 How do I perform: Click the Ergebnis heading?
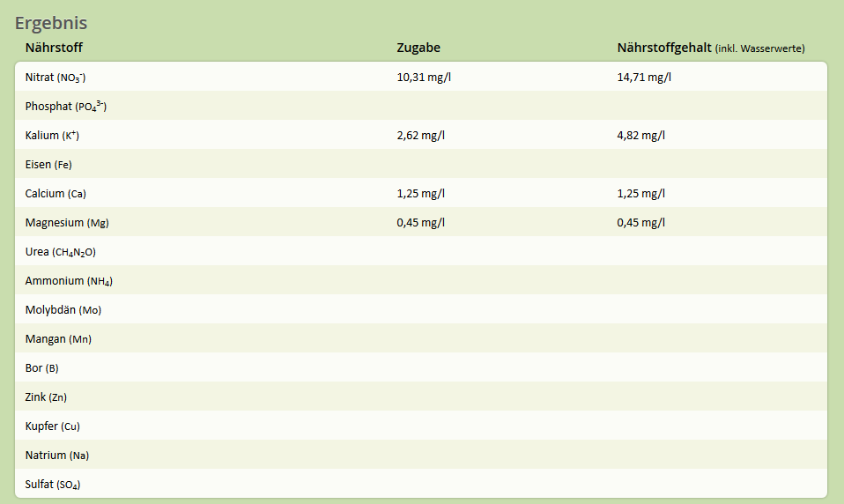pos(51,24)
